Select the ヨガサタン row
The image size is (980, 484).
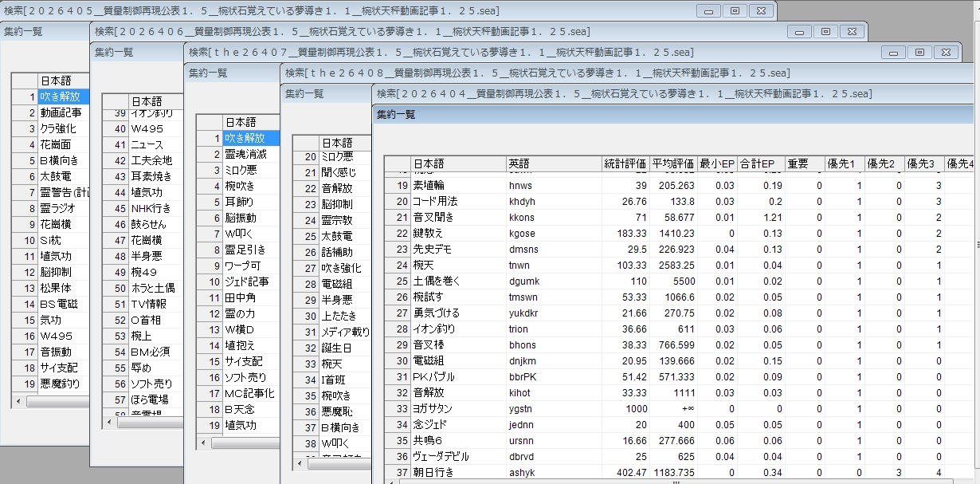tap(434, 408)
